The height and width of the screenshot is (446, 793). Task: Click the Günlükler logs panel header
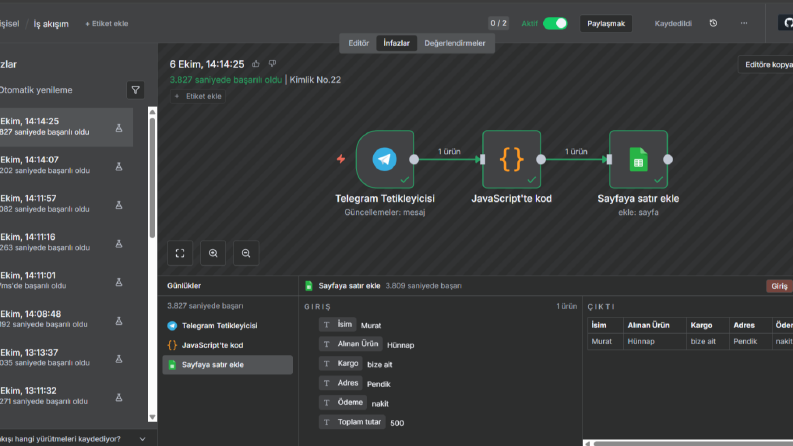184,286
